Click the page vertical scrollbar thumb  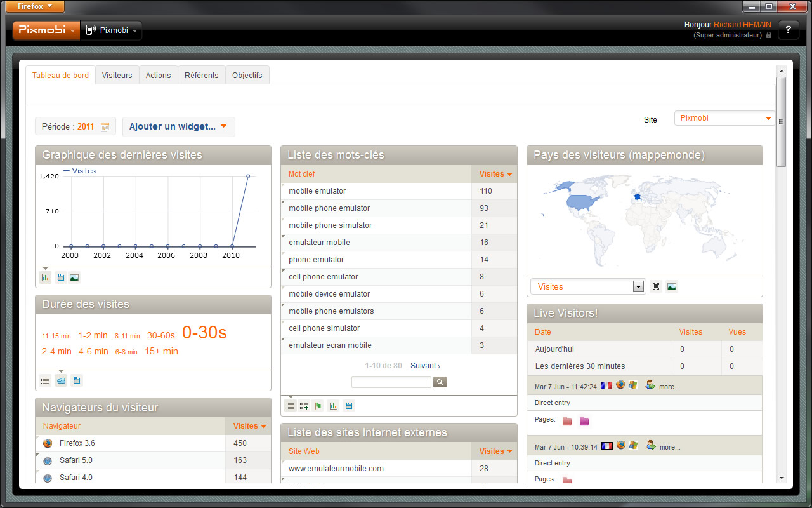(781, 122)
